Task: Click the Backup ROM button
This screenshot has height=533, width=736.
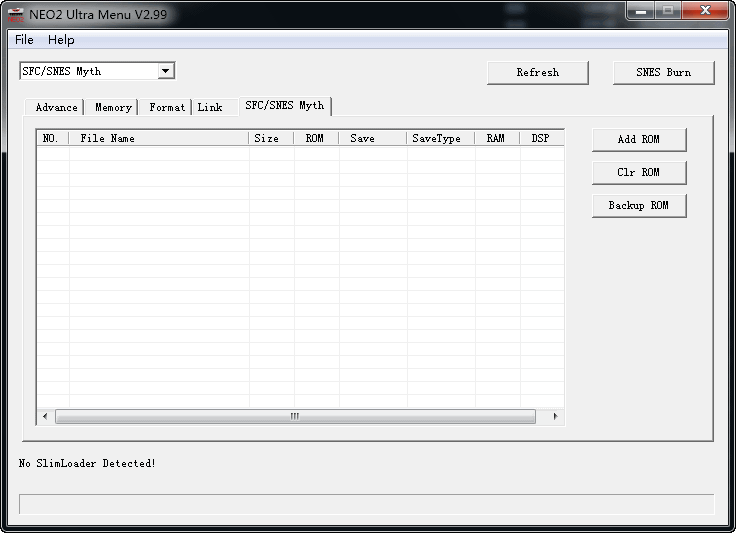Action: tap(638, 205)
